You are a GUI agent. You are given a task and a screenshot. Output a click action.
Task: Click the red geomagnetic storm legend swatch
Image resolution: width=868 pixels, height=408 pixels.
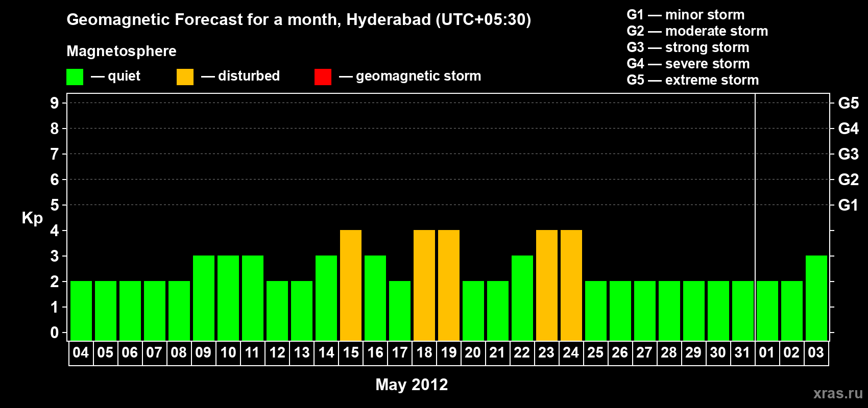[x=323, y=77]
